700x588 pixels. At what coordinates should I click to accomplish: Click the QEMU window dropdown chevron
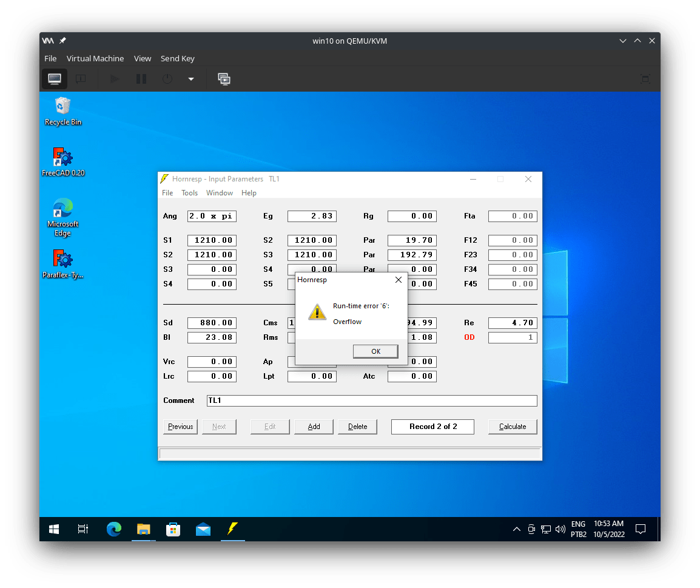click(x=623, y=41)
